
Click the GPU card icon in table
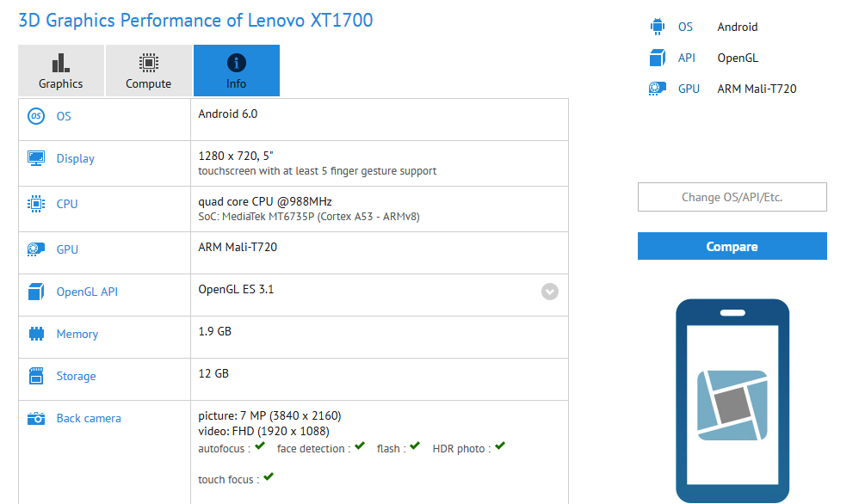(x=36, y=249)
